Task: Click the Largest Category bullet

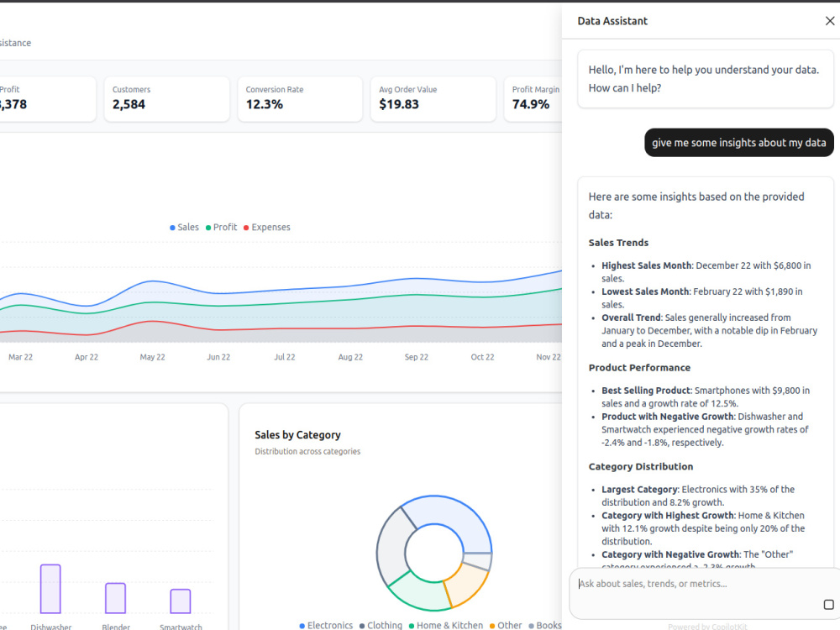Action: coord(698,496)
